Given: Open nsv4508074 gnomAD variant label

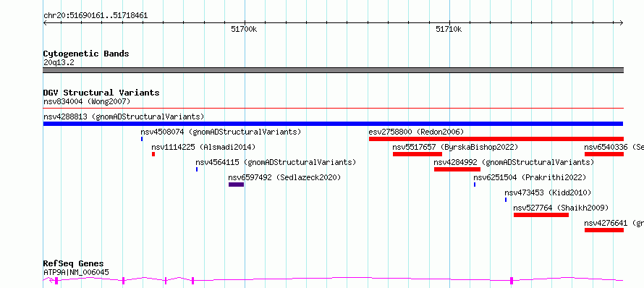Looking at the screenshot, I should pyautogui.click(x=221, y=132).
